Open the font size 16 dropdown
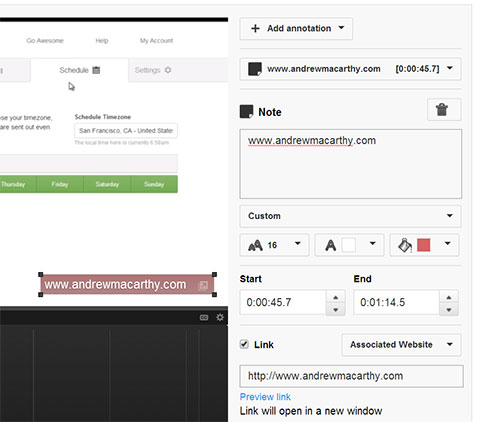 click(274, 245)
